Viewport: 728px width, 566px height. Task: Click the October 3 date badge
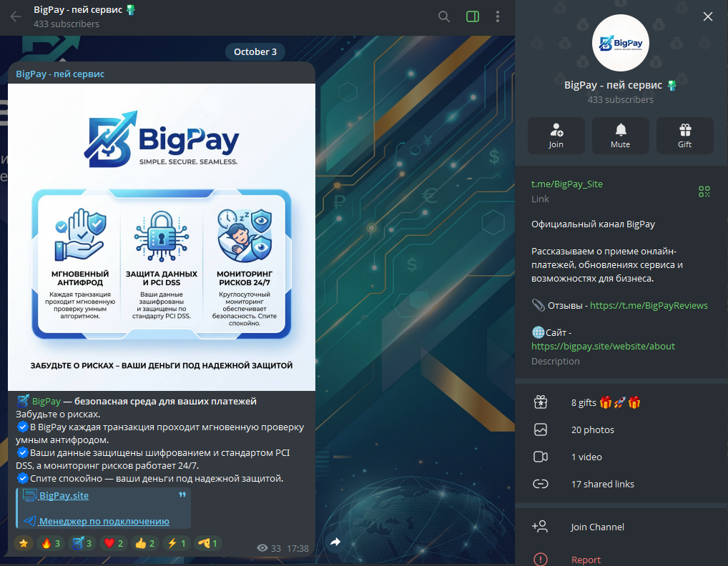click(x=255, y=51)
